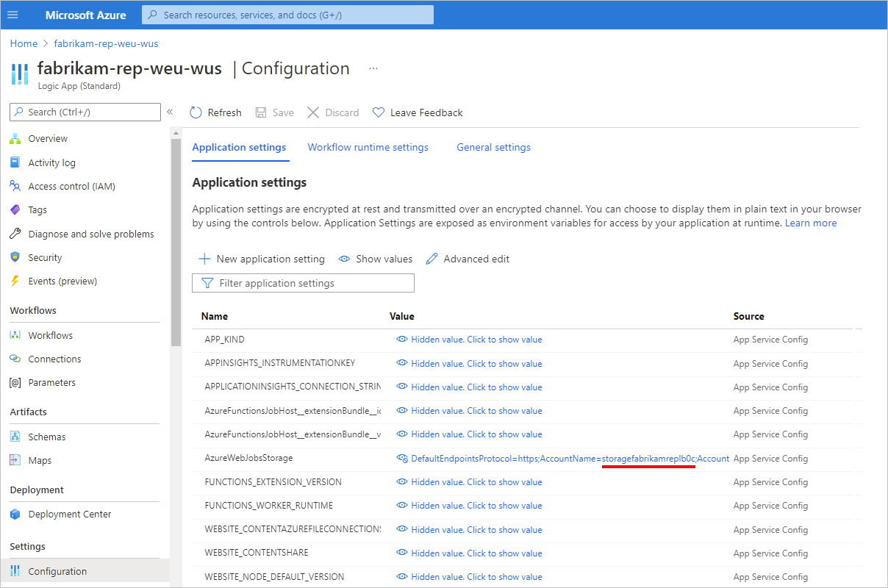
Task: Open Access control (IAM)
Action: (66, 186)
